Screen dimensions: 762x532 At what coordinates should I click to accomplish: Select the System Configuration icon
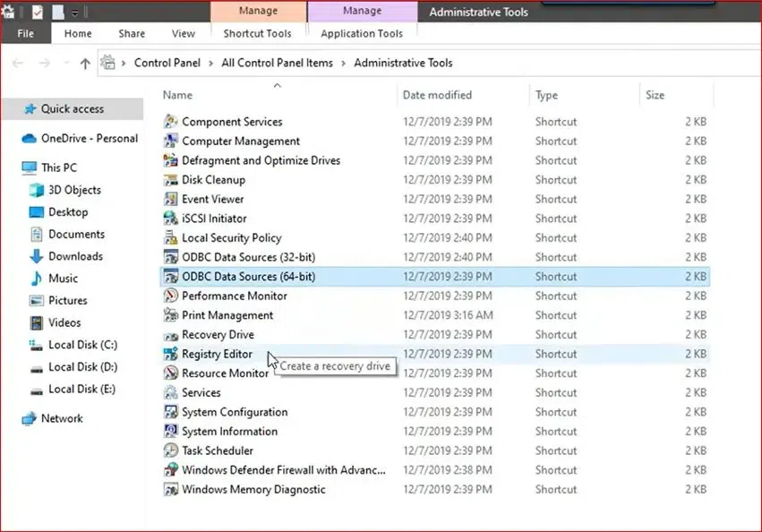coord(170,412)
